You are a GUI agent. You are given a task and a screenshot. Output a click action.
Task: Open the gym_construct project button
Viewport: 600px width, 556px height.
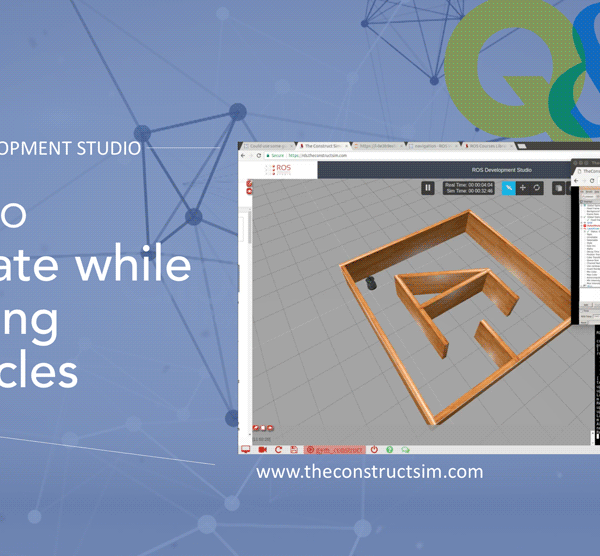point(335,450)
